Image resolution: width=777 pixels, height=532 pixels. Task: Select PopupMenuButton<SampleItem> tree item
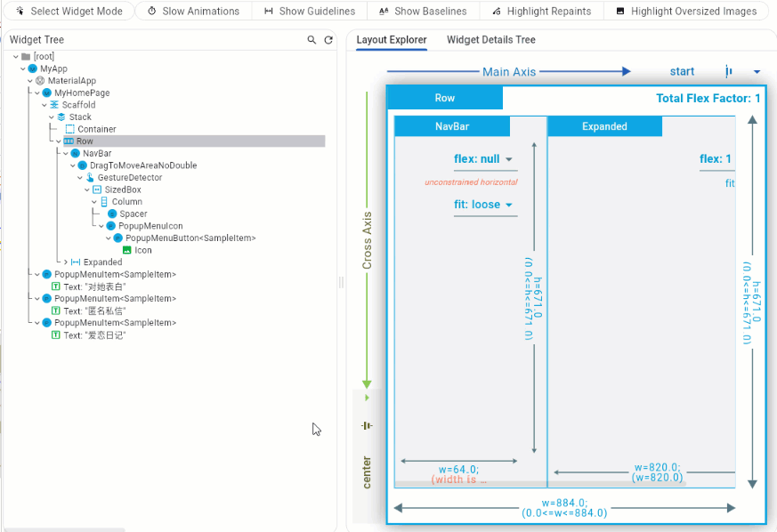tap(190, 238)
